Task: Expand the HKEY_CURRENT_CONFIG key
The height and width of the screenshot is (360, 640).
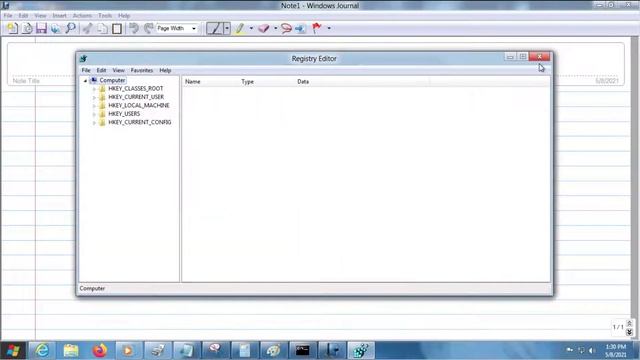Action: (x=94, y=122)
